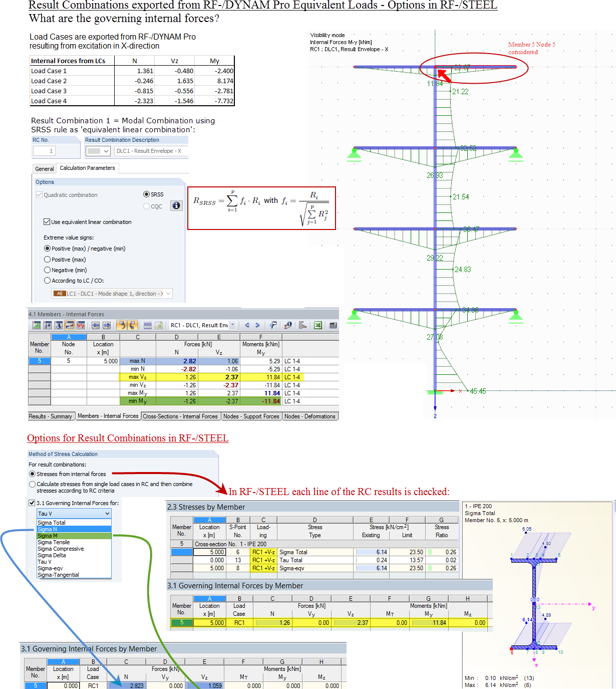Click the info pointer icon near the SRSS options

[176, 205]
